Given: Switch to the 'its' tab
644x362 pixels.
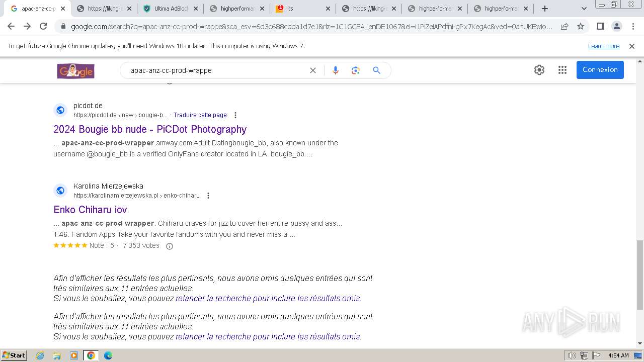Looking at the screenshot, I should tap(302, 9).
